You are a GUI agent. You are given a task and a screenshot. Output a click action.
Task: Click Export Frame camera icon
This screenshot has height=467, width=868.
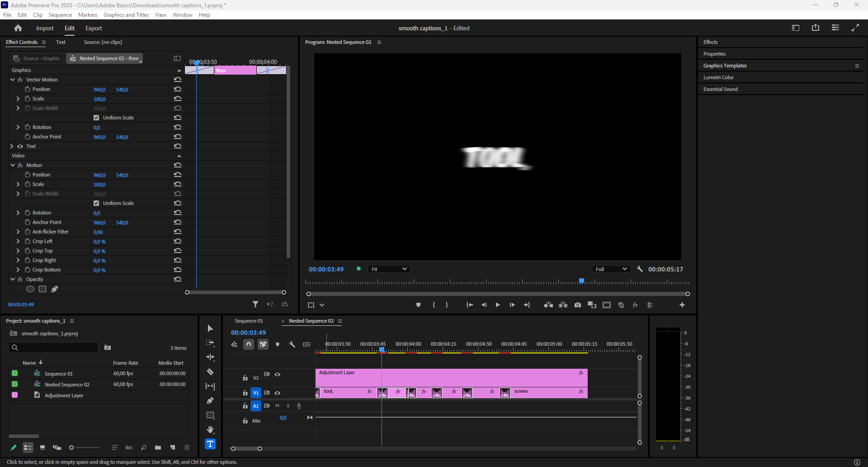578,305
